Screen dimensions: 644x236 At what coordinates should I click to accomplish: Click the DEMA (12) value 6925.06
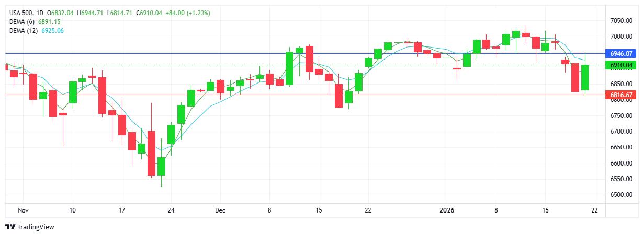(52, 31)
